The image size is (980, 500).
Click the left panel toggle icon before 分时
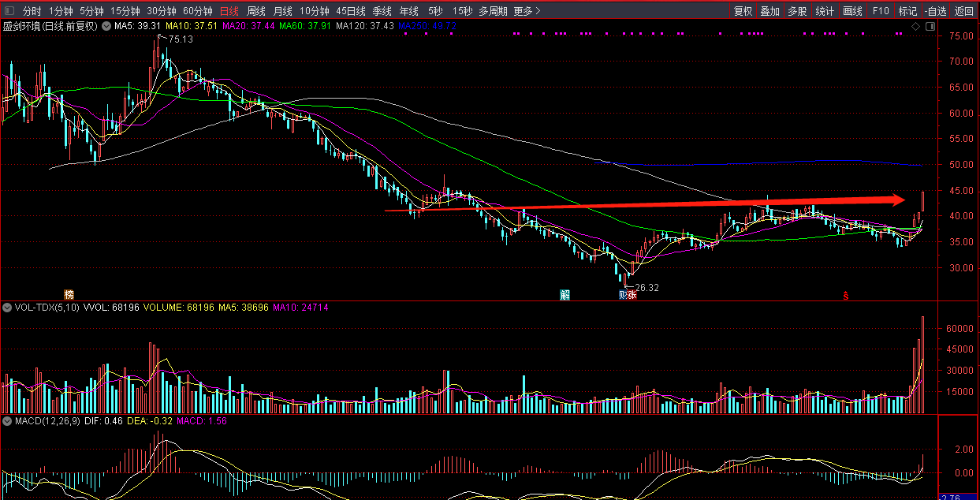(8, 11)
